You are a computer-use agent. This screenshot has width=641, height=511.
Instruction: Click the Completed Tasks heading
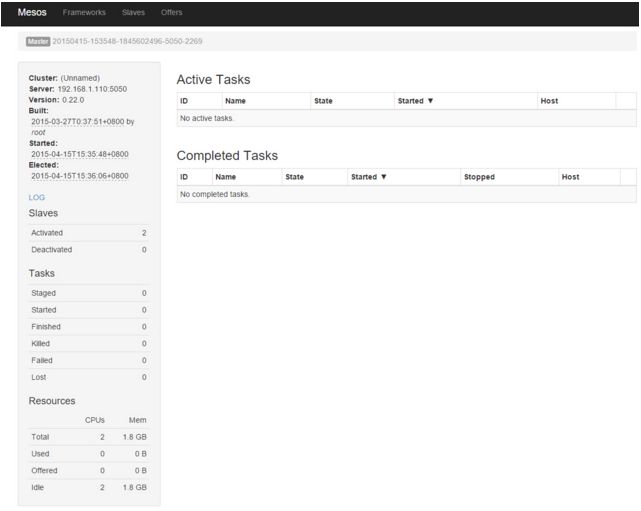[x=227, y=155]
